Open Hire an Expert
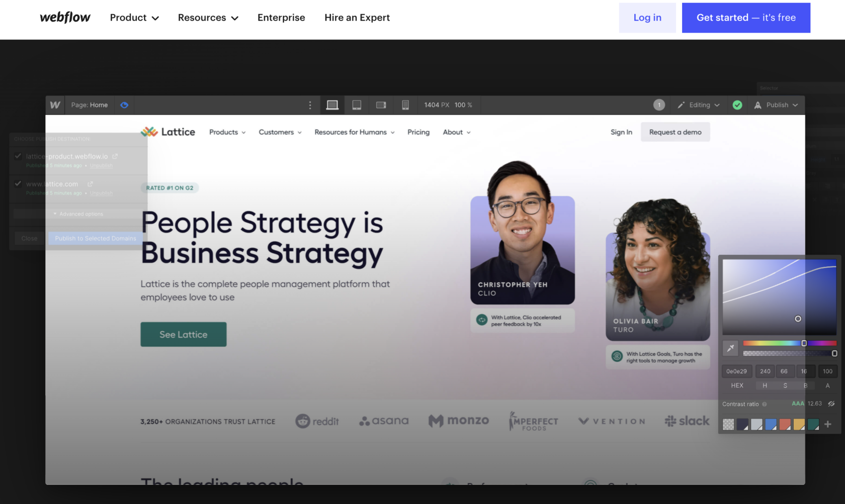 [357, 18]
